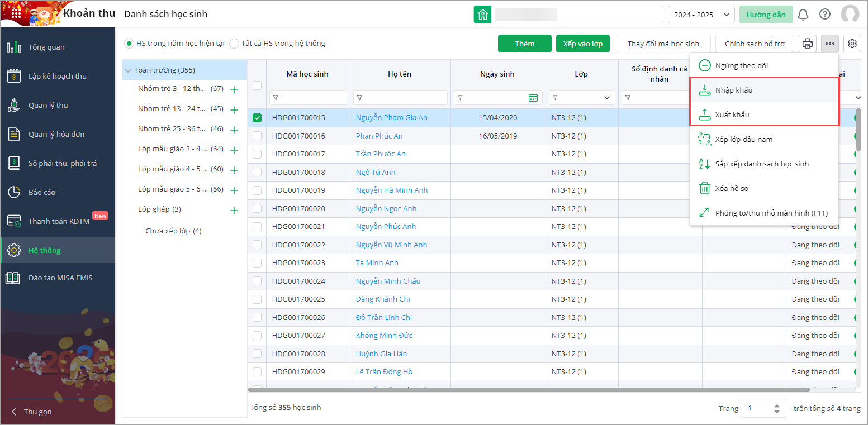
Task: Open the notification bell
Action: (x=803, y=15)
